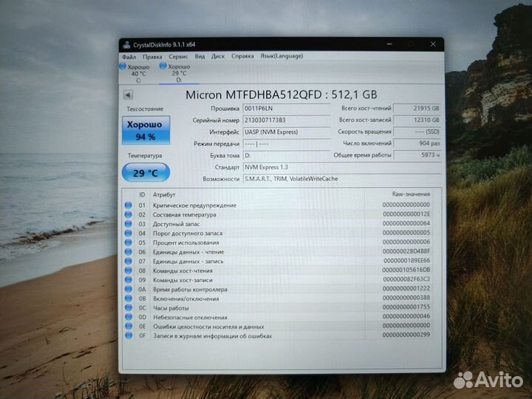Click status icon of Команды хост-чтения row
The image size is (532, 399).
tap(129, 270)
